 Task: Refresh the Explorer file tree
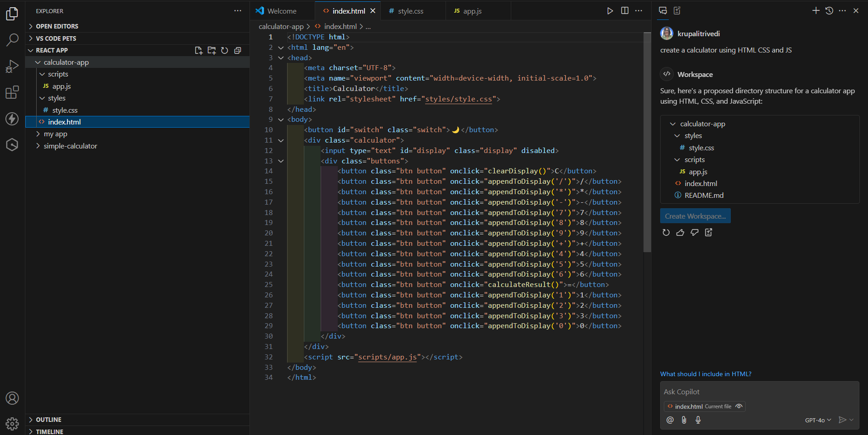pos(225,50)
